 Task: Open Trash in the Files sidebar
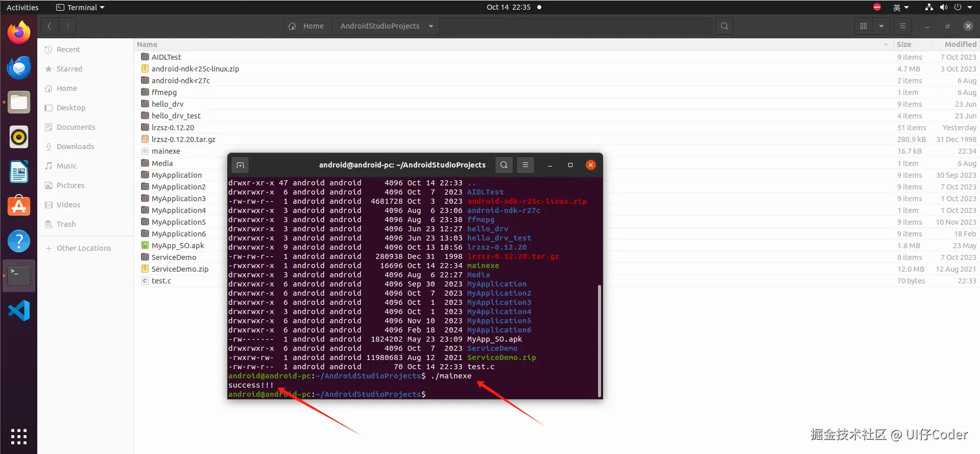[85, 224]
